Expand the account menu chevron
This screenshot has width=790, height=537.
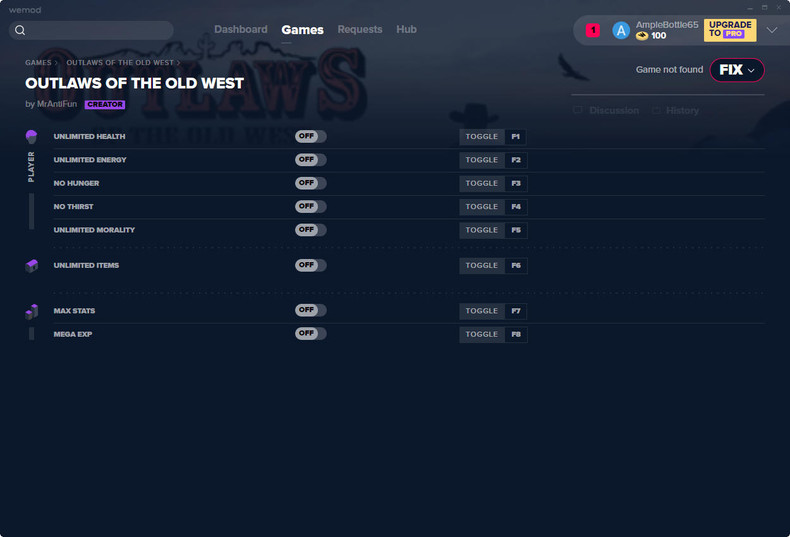(772, 30)
